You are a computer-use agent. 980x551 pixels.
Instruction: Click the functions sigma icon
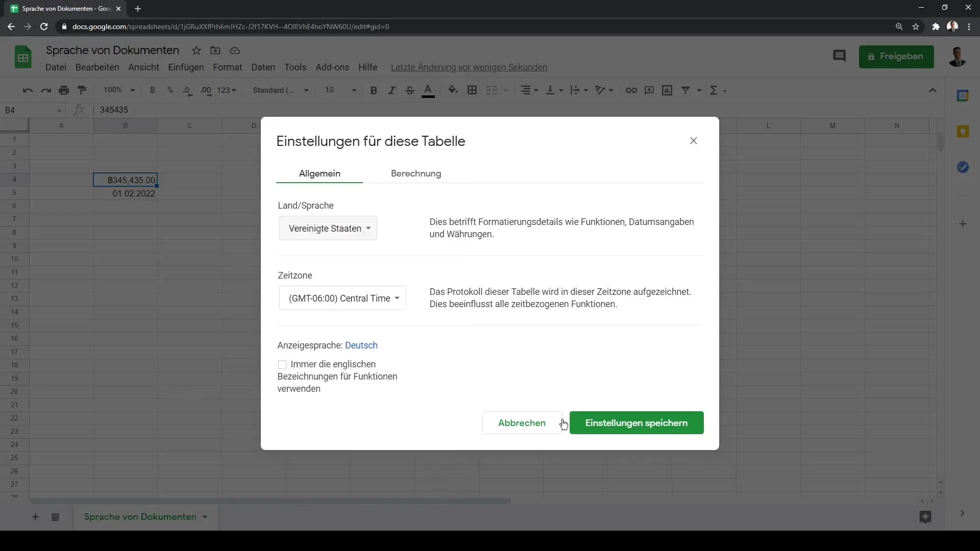point(714,90)
